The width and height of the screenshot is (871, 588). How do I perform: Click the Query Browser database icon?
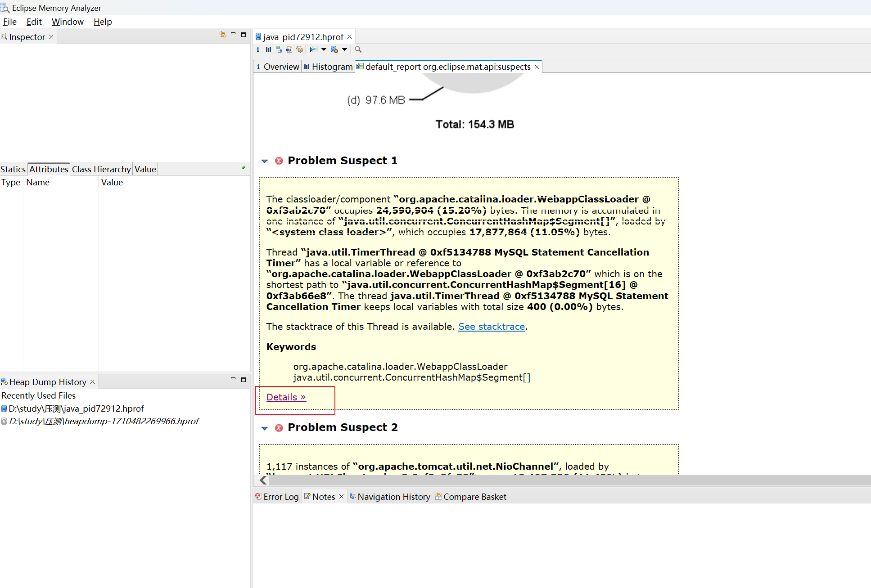click(x=334, y=49)
